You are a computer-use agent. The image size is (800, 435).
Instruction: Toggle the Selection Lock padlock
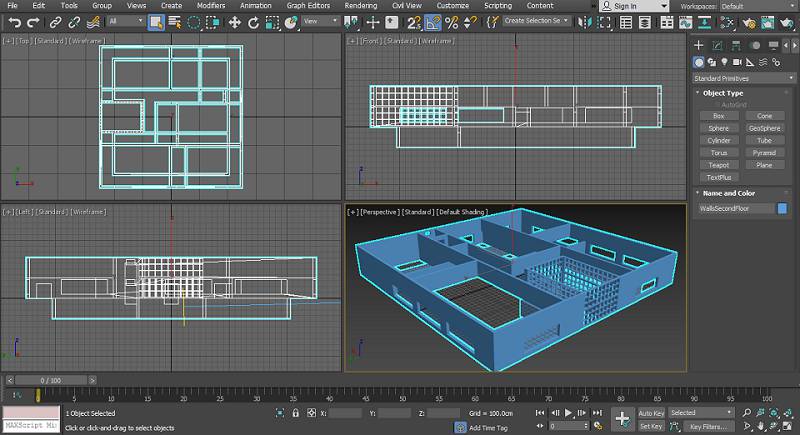295,413
